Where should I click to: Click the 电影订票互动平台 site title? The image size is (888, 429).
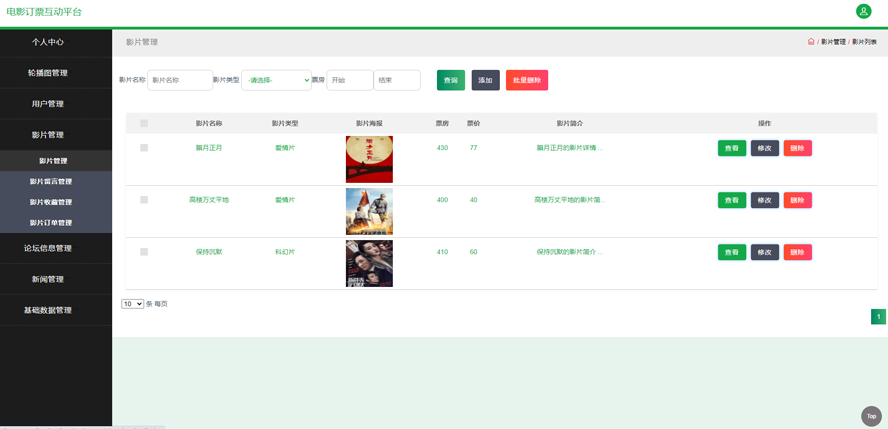point(44,12)
